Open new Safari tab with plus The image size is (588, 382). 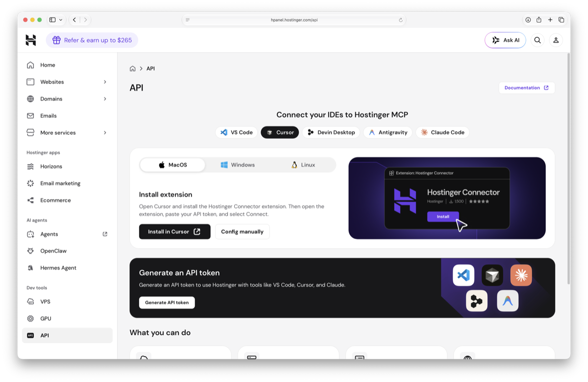(x=550, y=20)
